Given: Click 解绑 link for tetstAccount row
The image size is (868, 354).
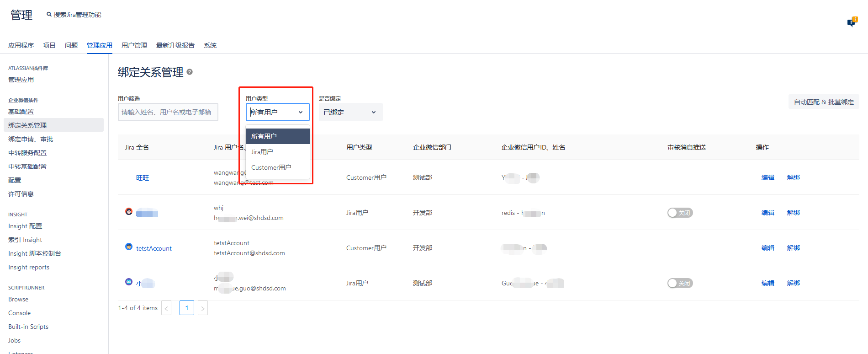Looking at the screenshot, I should pyautogui.click(x=793, y=248).
